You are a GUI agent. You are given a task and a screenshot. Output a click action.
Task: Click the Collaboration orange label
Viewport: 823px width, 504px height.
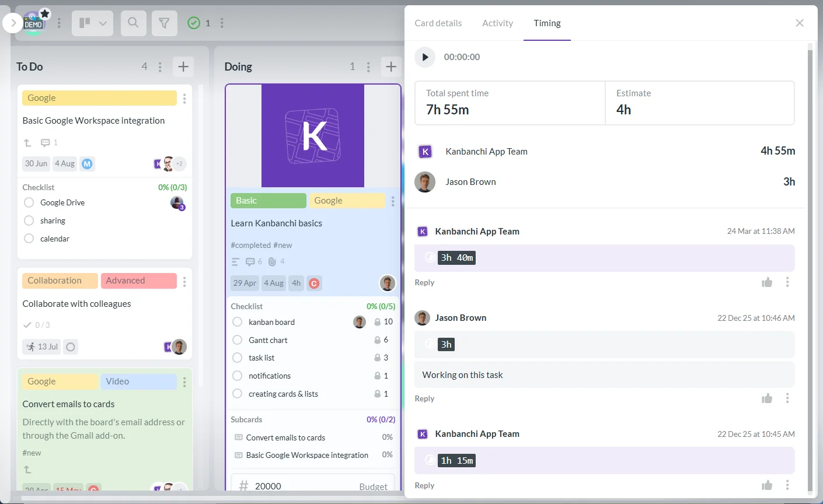pos(60,281)
